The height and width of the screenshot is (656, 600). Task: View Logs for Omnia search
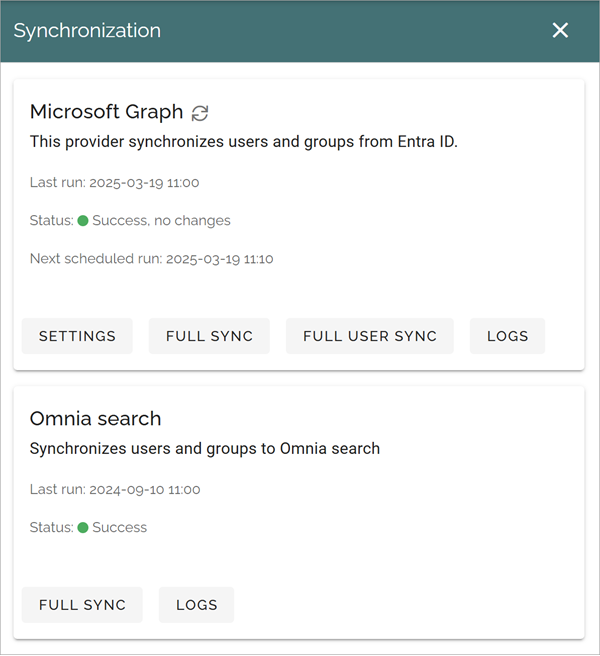[x=196, y=605]
